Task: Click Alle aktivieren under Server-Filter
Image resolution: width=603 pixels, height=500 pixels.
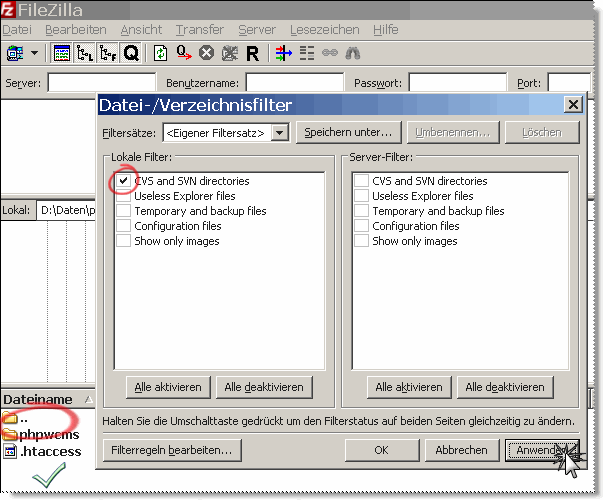Action: pyautogui.click(x=409, y=387)
